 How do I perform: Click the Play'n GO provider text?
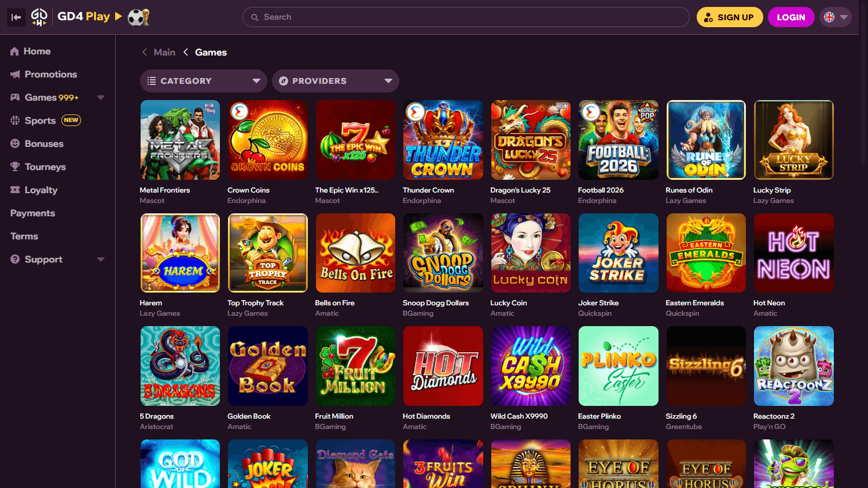(769, 427)
